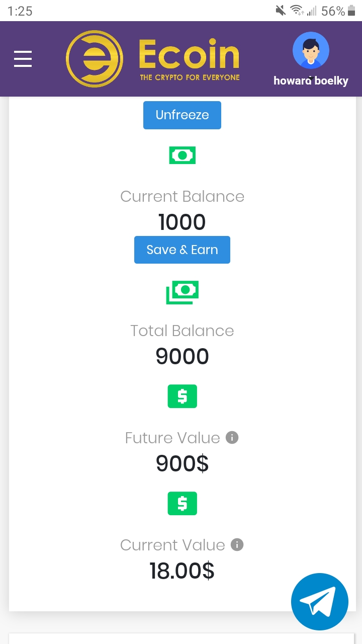
Task: Tap the Future Value dollar icon
Action: pyautogui.click(x=182, y=396)
